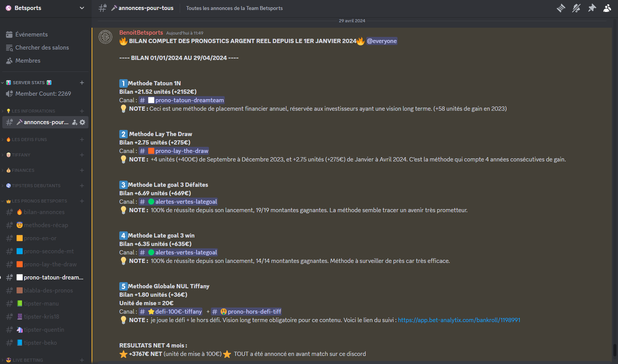
Task: Add channel to FINANCES category
Action: [82, 170]
